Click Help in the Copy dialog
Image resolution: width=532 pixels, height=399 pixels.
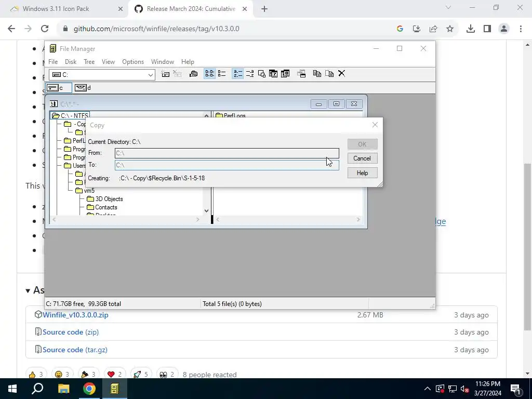(362, 173)
